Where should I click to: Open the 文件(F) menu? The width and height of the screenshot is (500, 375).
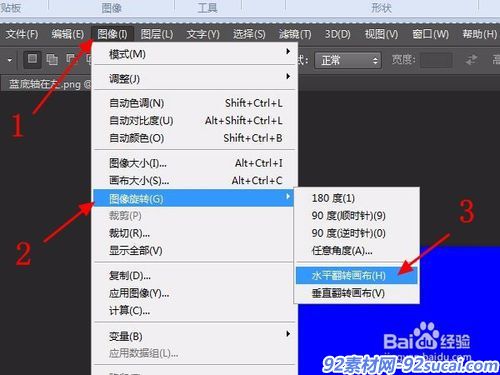pos(22,34)
